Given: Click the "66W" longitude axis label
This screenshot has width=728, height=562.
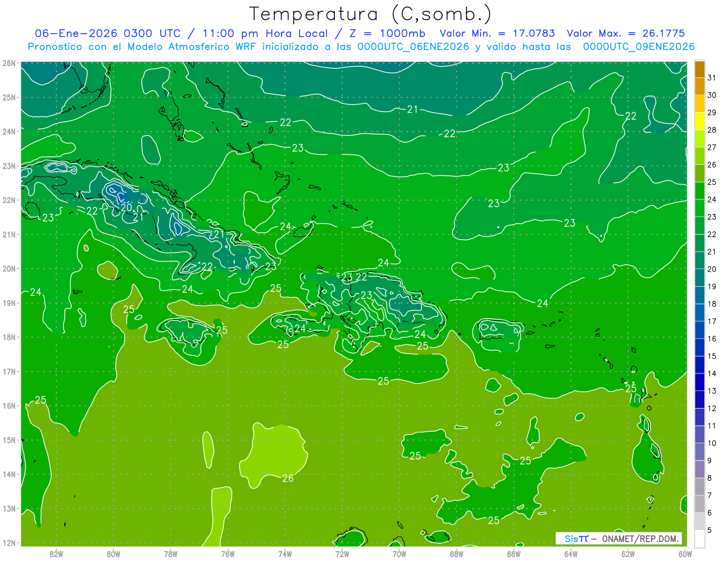Looking at the screenshot, I should 513,553.
